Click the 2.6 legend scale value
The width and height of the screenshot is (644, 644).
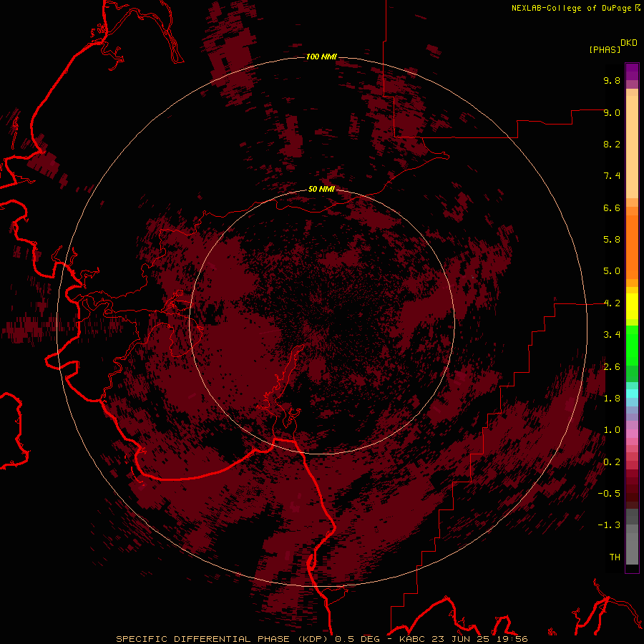tap(612, 367)
